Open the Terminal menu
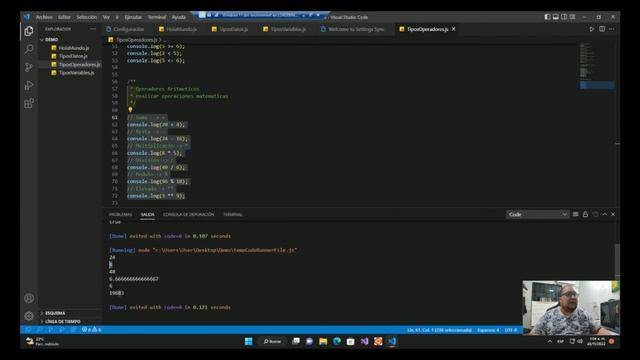The image size is (640, 360). point(157,17)
